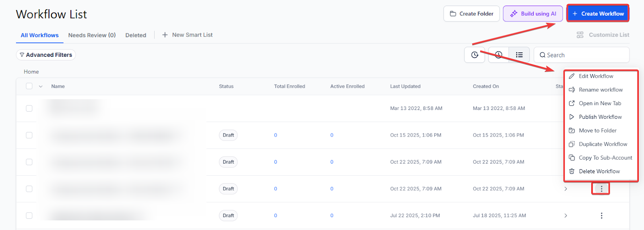Click the clock history icon beside list view
The height and width of the screenshot is (230, 644).
(x=499, y=55)
